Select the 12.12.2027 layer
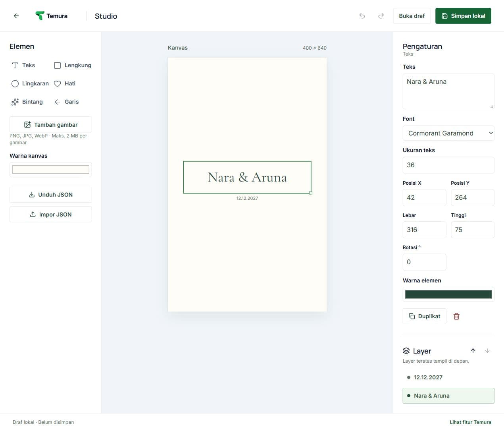The width and height of the screenshot is (504, 431). [448, 377]
